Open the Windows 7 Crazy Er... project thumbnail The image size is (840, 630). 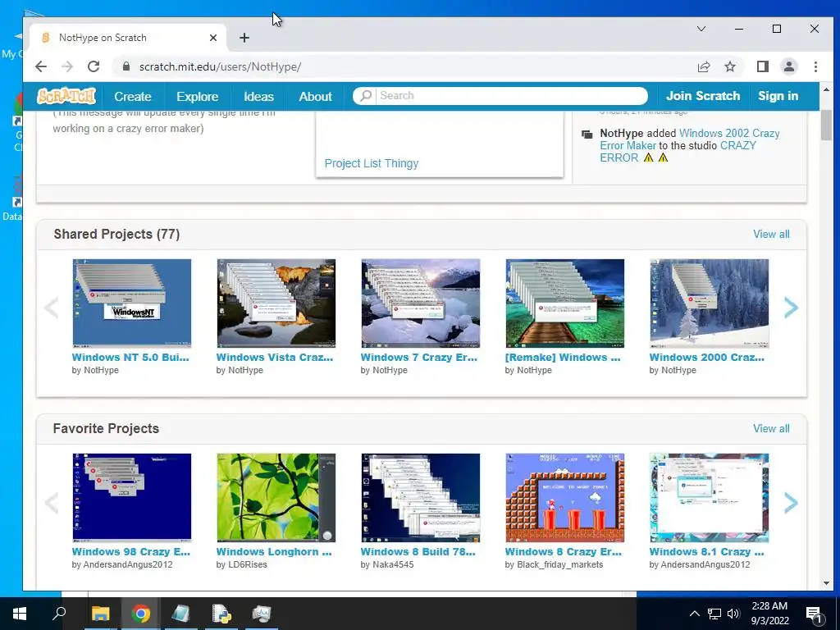[421, 304]
